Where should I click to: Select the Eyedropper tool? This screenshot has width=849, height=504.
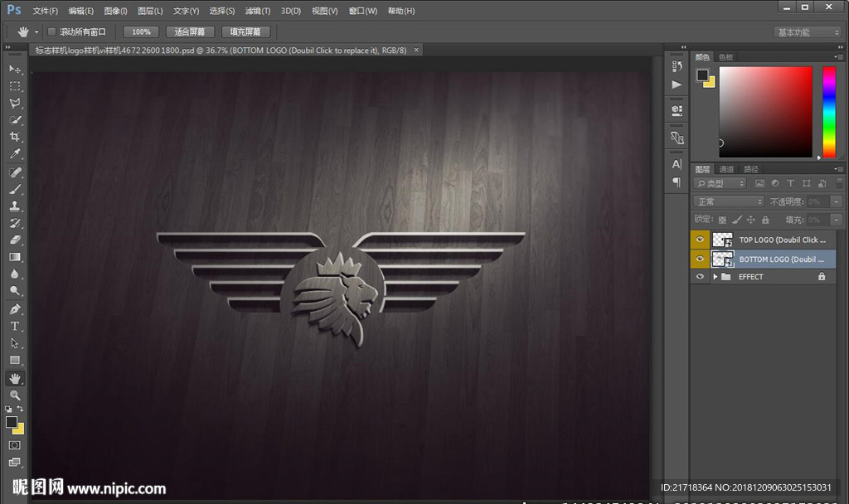pos(15,153)
